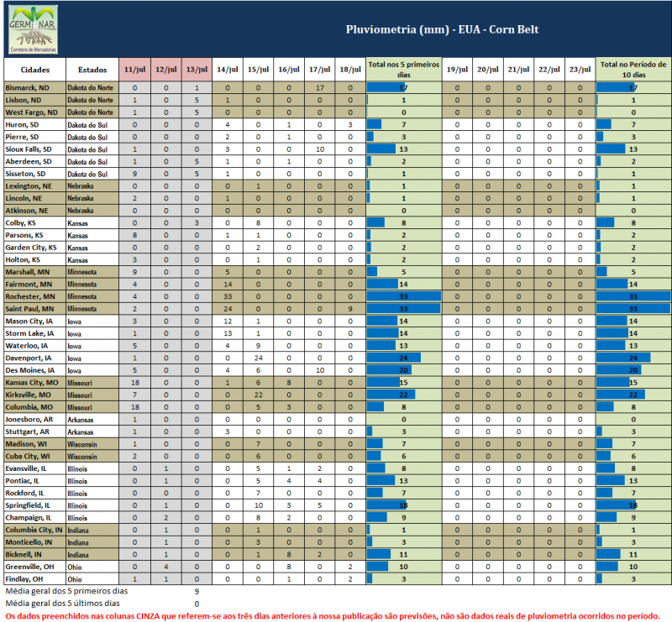Click the Des Moines, IA city cell
Screen dimensions: 672x622
34,370
